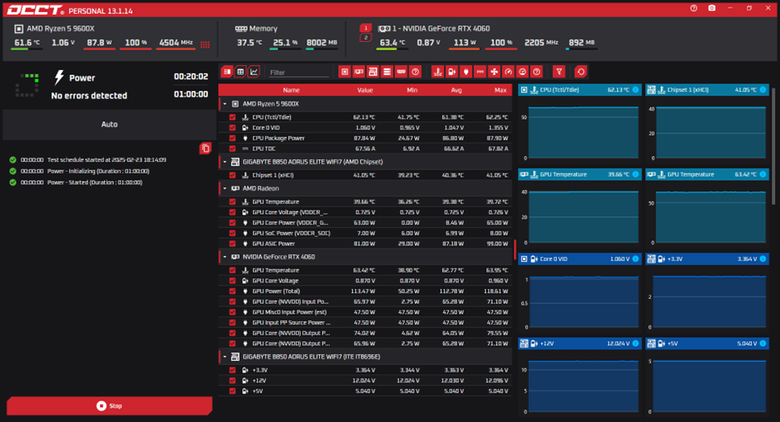Uncheck the CPU Package Power checkbox

tap(232, 138)
